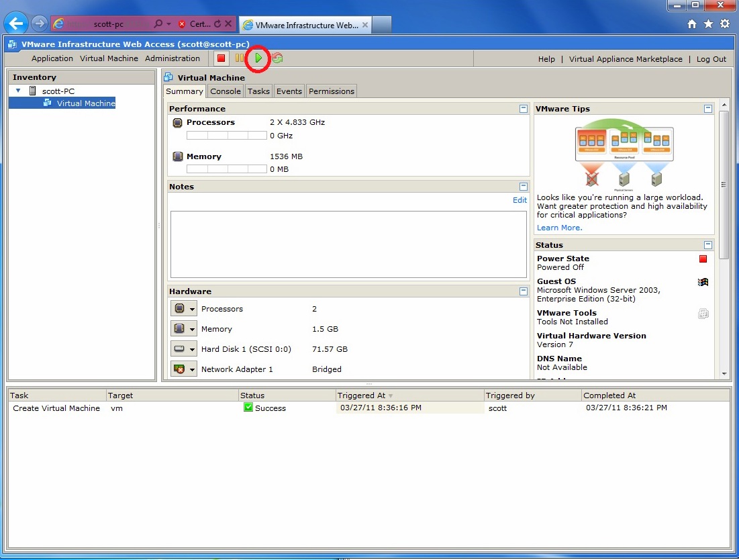The width and height of the screenshot is (739, 560).
Task: Click address bar search magnifier icon
Action: (x=158, y=24)
